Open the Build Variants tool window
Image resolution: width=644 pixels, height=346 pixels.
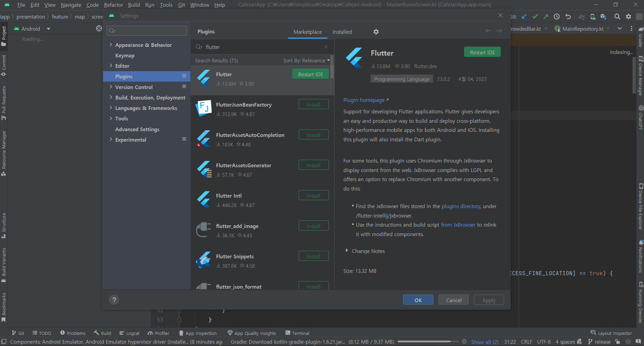click(x=4, y=265)
